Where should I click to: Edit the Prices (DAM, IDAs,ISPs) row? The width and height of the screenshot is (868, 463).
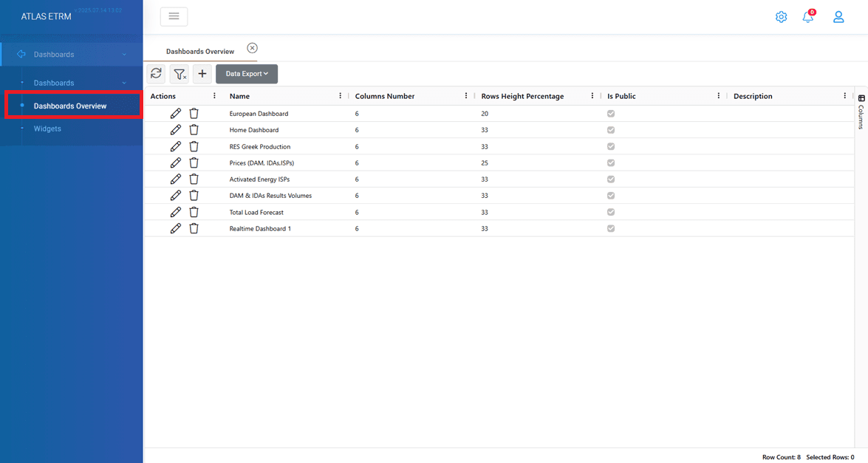176,162
